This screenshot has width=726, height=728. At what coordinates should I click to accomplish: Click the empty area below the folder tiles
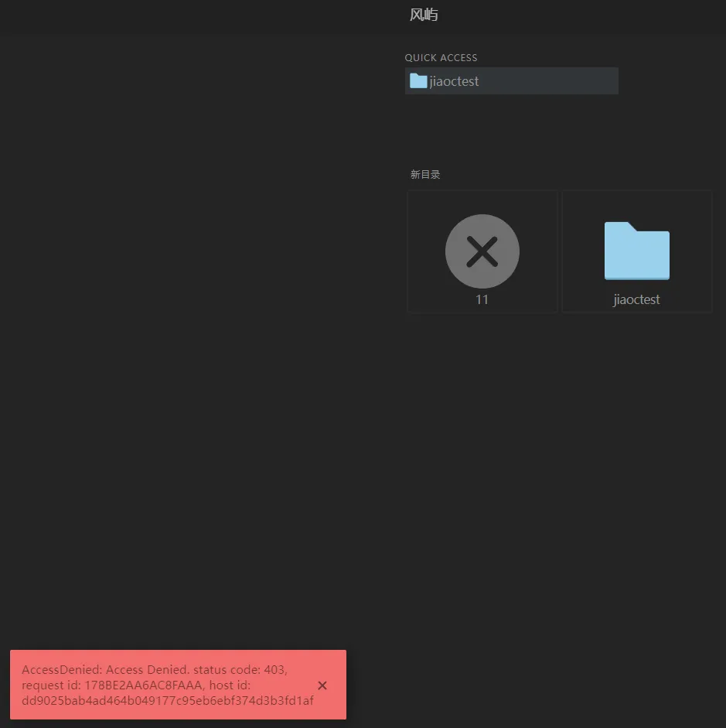coord(557,464)
